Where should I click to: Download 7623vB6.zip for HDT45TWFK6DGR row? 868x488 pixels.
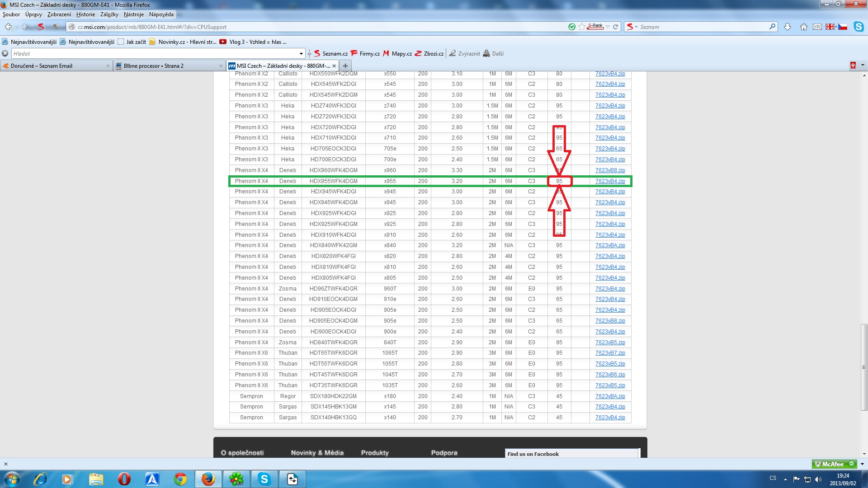click(610, 375)
